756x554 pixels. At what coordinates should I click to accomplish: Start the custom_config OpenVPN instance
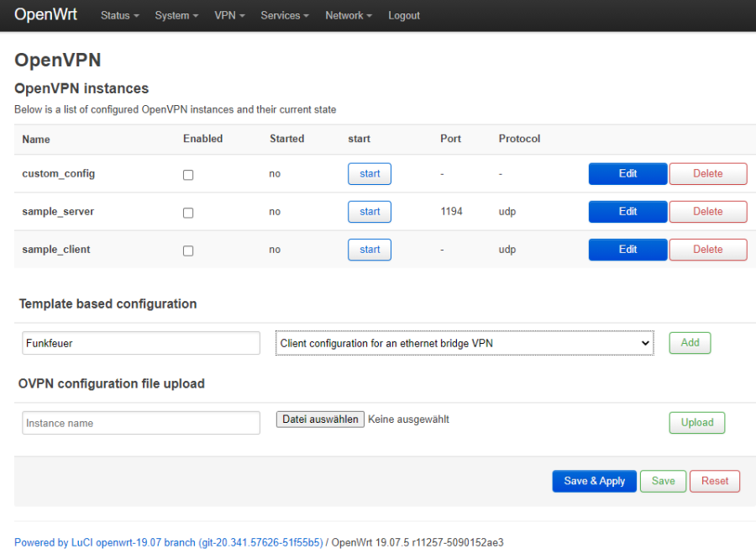point(369,173)
